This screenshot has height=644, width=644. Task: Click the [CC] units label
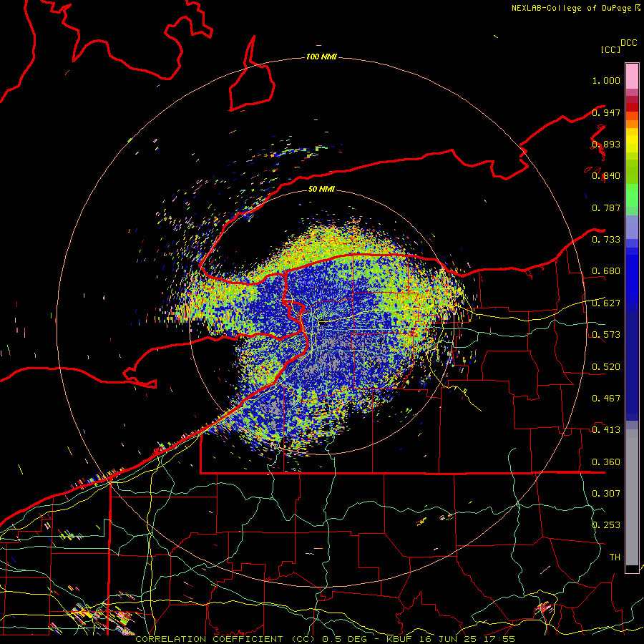coord(610,49)
